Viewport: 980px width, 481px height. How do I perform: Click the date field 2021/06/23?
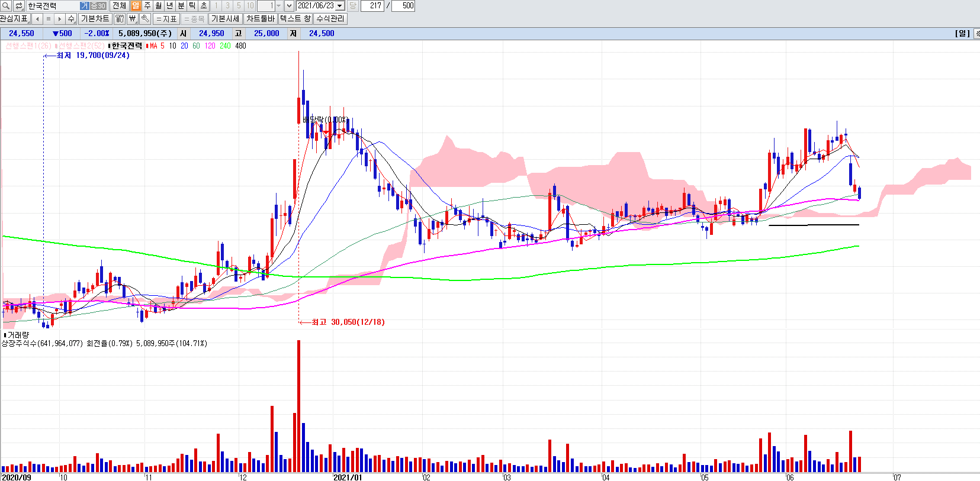(316, 6)
